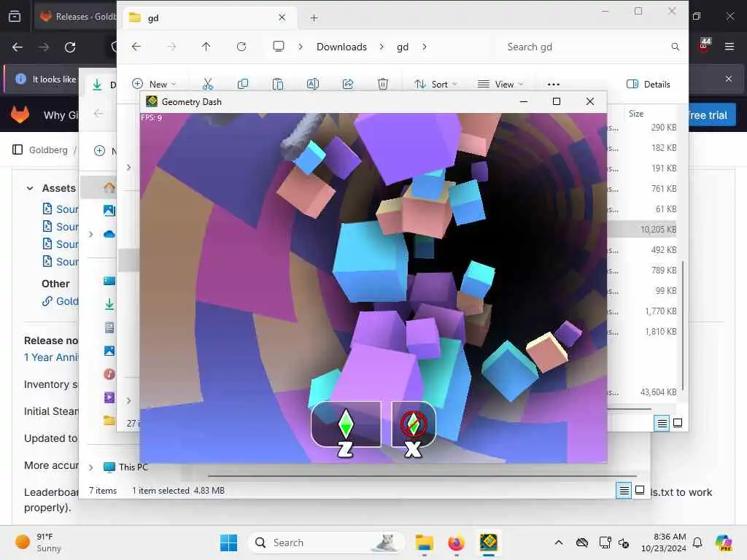Click the taskbar Search box
747x560 pixels.
[x=327, y=542]
